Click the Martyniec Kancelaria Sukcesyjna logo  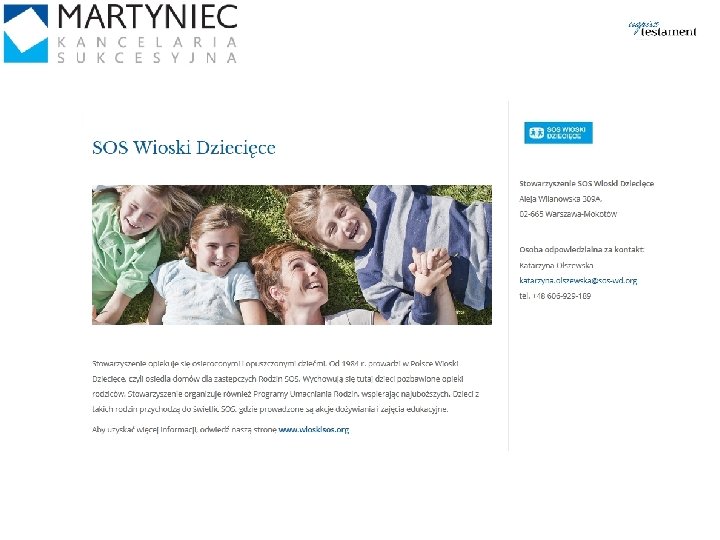[x=120, y=34]
